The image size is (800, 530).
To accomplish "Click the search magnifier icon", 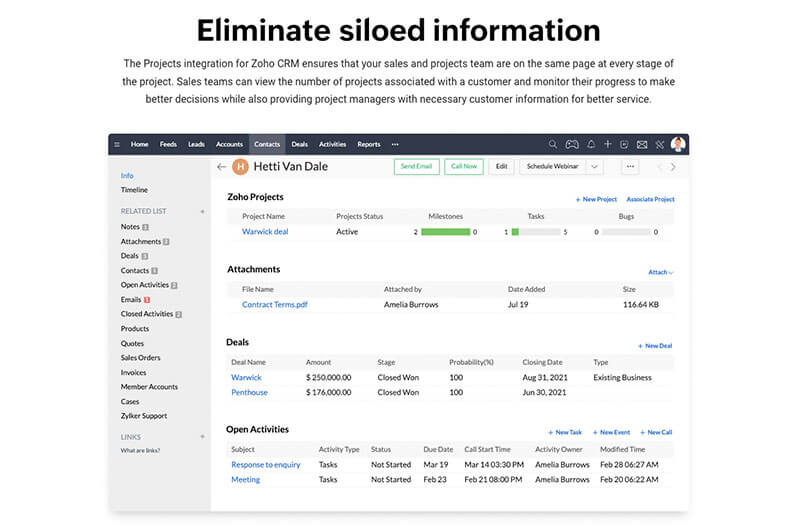I will tap(553, 144).
